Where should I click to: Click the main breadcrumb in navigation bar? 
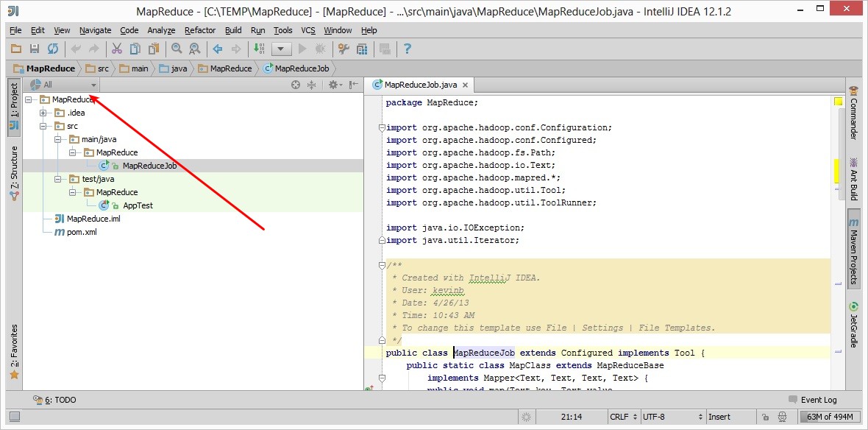(134, 68)
